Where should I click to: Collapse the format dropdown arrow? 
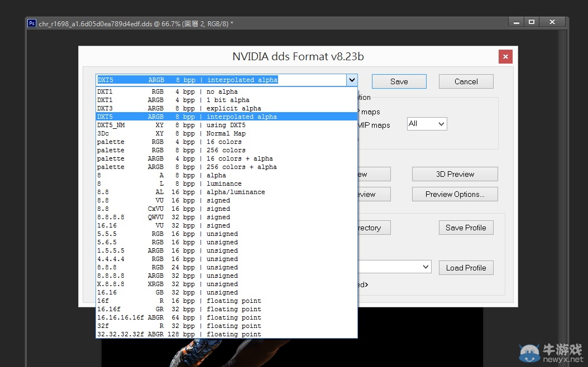point(352,80)
